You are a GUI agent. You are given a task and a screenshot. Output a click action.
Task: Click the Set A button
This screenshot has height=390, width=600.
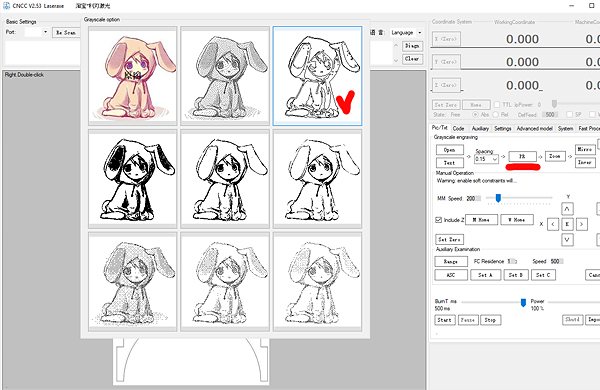(x=485, y=275)
